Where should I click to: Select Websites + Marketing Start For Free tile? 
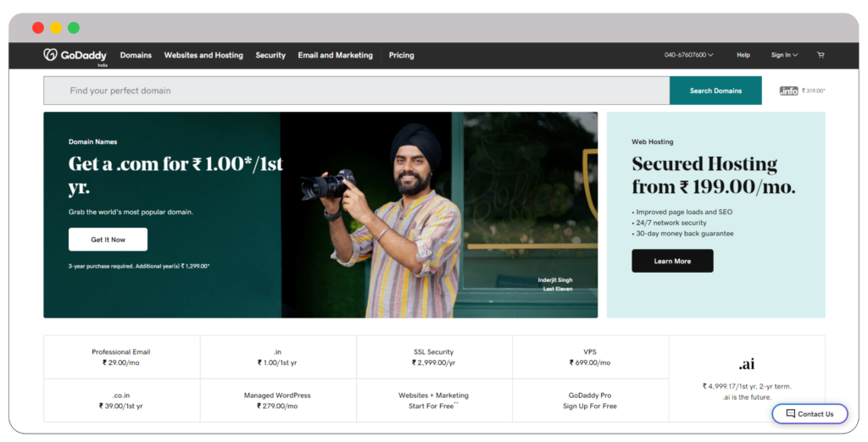click(x=433, y=401)
